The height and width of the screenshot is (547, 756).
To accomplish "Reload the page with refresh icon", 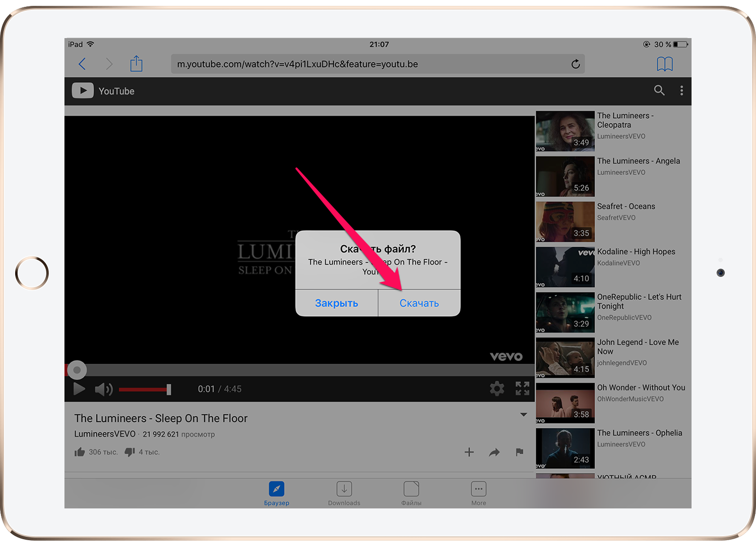I will click(575, 64).
